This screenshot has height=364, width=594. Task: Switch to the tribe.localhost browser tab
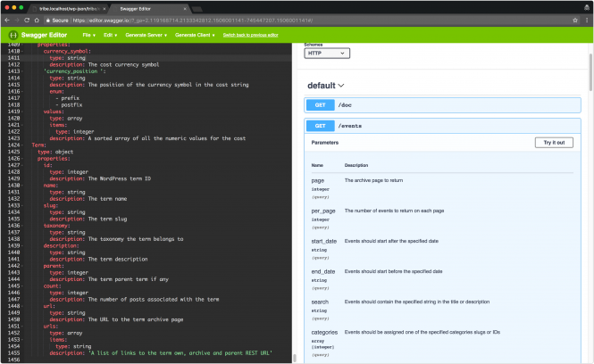(67, 7)
